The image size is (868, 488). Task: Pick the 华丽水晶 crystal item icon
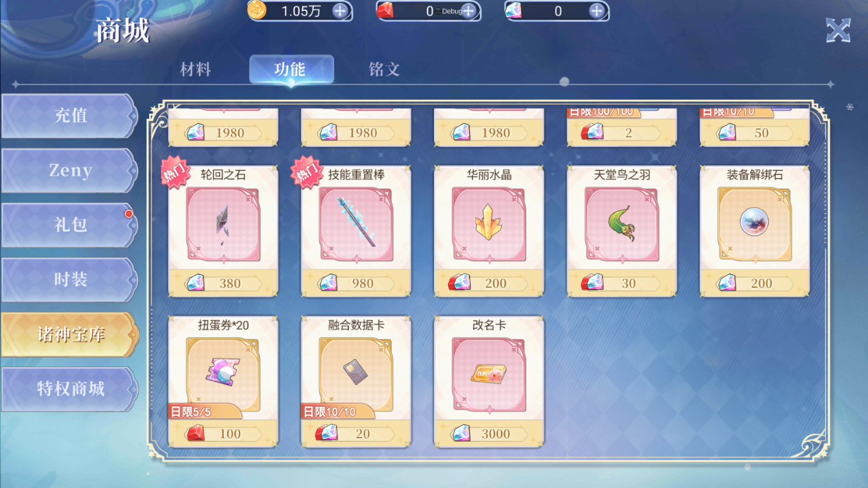click(488, 224)
